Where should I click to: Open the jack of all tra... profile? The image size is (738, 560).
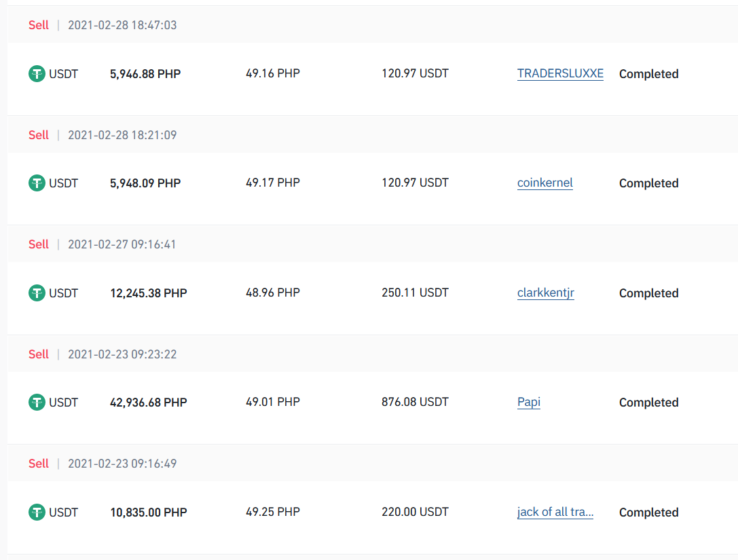555,512
